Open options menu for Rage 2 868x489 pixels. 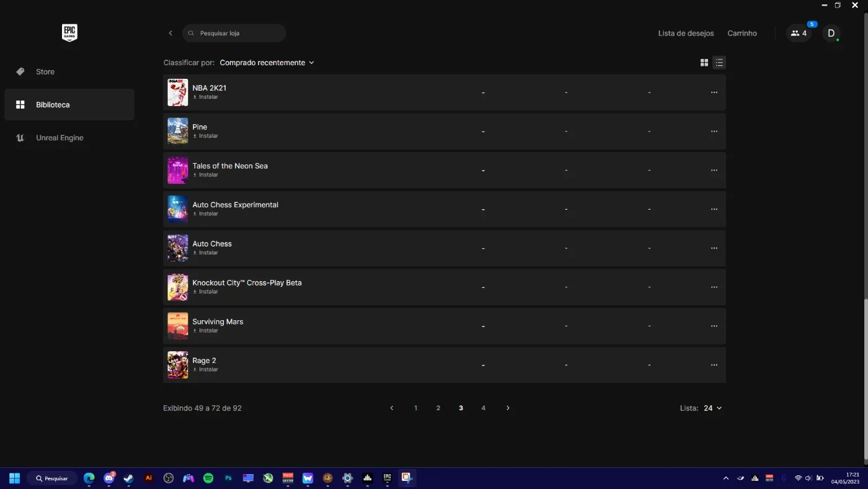point(714,365)
